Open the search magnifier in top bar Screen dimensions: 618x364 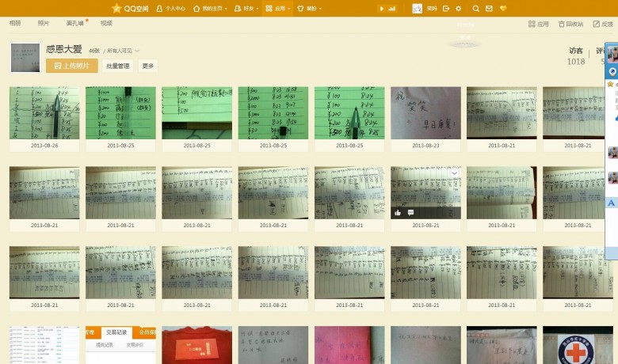tap(475, 8)
